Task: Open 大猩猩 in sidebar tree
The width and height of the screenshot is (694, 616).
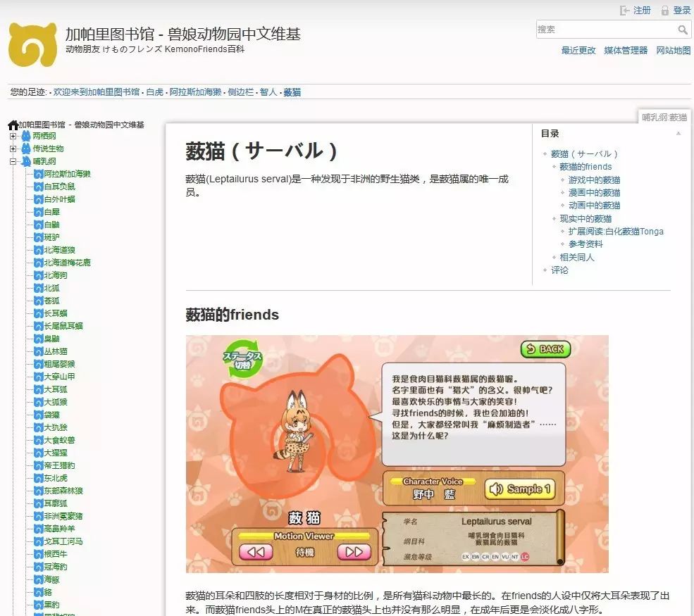Action: [56, 453]
